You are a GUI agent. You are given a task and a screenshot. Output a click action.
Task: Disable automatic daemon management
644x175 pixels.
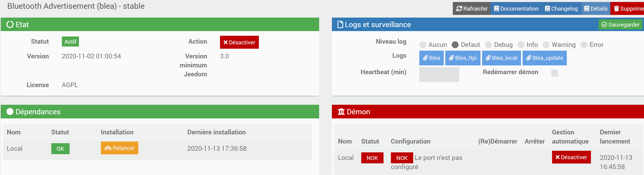pyautogui.click(x=571, y=157)
